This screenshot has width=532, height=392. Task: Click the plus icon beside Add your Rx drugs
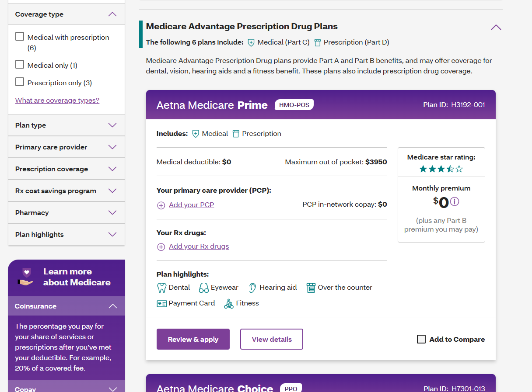click(161, 247)
